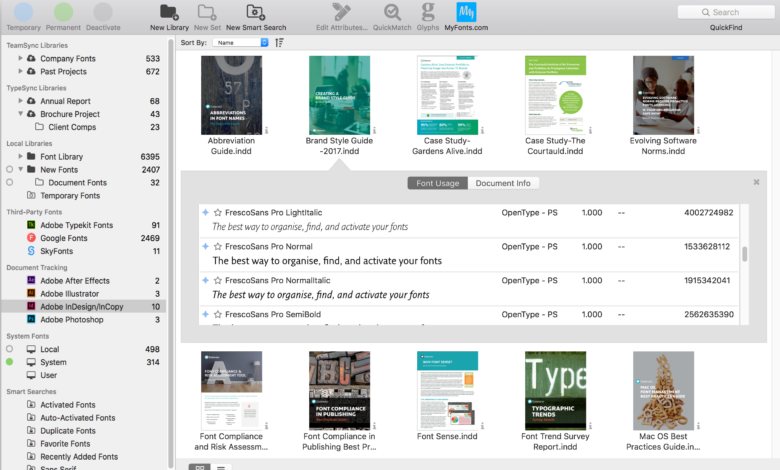
Task: Open the Glyphs viewer
Action: (428, 12)
